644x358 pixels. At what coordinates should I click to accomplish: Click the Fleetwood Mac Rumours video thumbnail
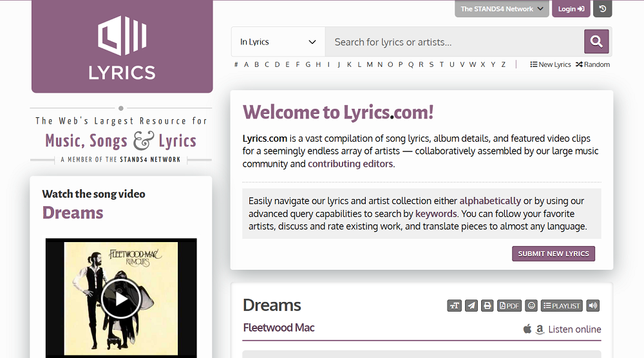click(x=121, y=298)
